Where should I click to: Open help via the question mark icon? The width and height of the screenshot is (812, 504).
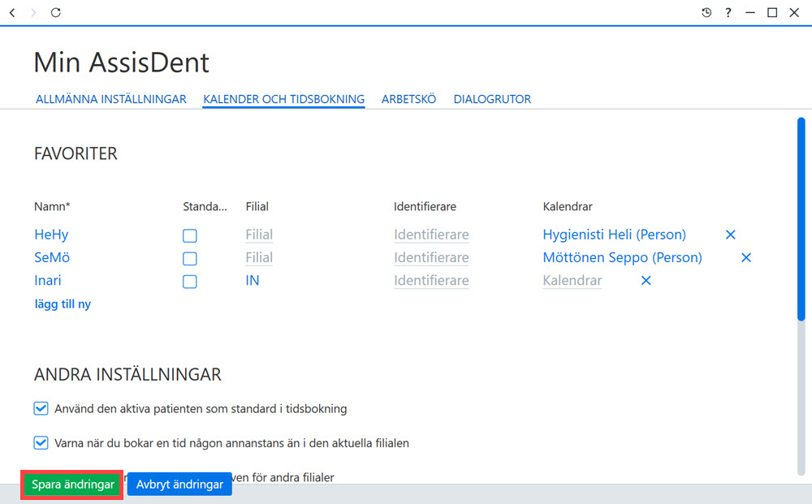[728, 12]
